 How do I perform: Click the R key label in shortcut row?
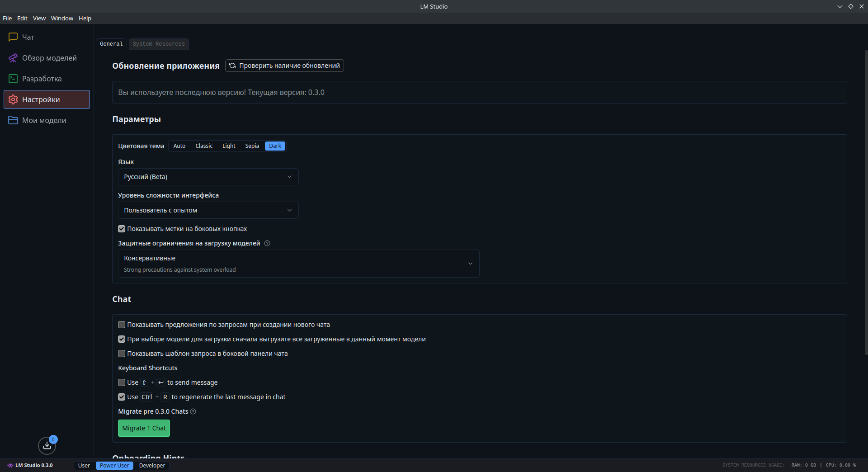point(165,397)
